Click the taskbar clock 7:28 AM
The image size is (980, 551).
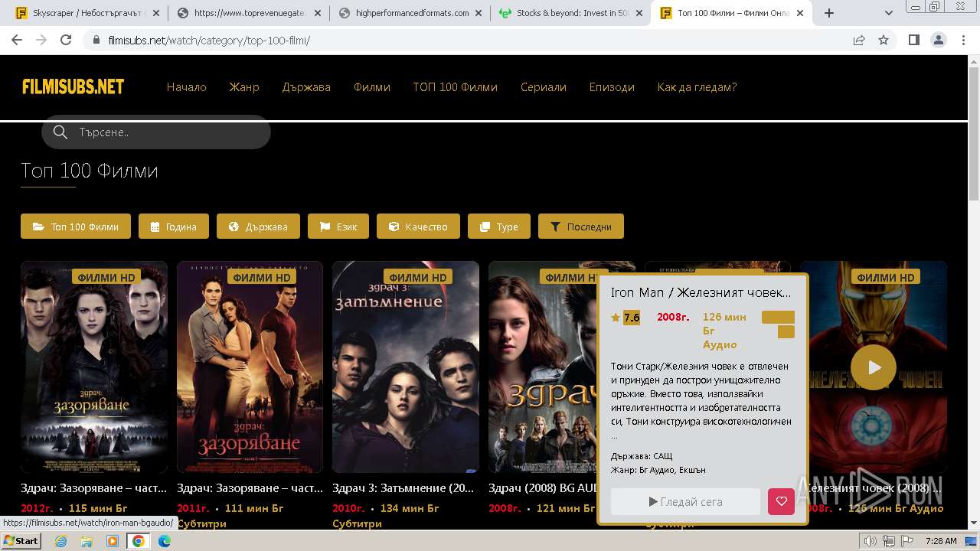941,541
